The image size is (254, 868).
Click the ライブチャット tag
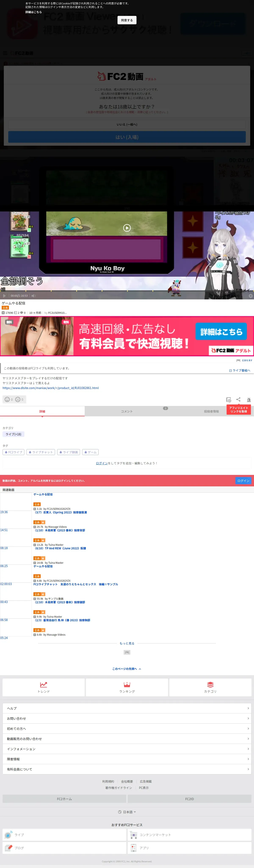coord(41,452)
